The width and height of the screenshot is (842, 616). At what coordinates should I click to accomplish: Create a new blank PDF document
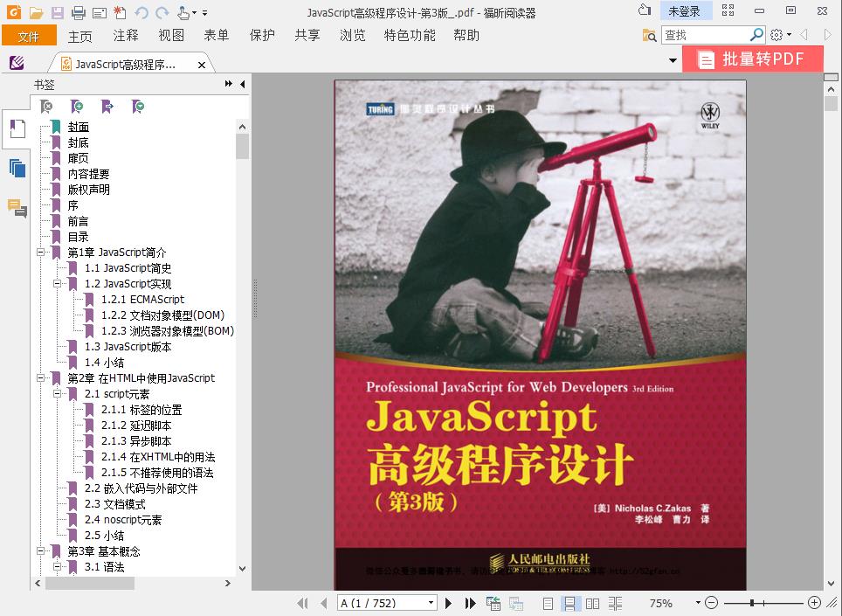point(121,12)
